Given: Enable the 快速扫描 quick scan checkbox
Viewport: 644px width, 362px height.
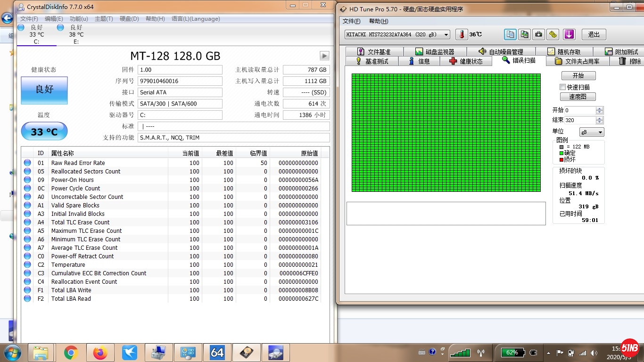Looking at the screenshot, I should tap(562, 87).
